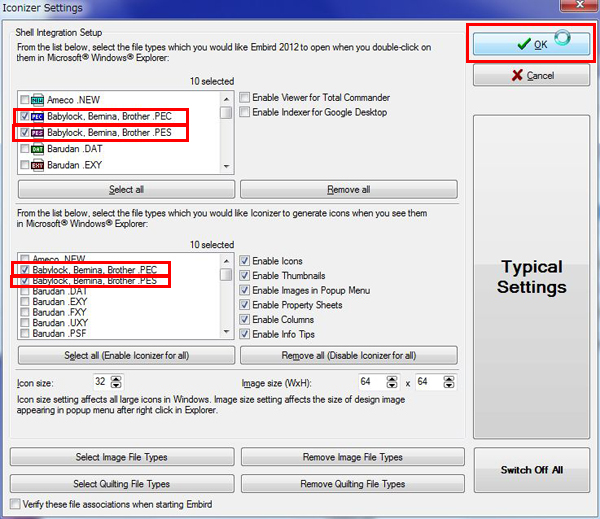This screenshot has width=600, height=519.
Task: Click the Ameco .NEW file type icon
Action: click(38, 100)
